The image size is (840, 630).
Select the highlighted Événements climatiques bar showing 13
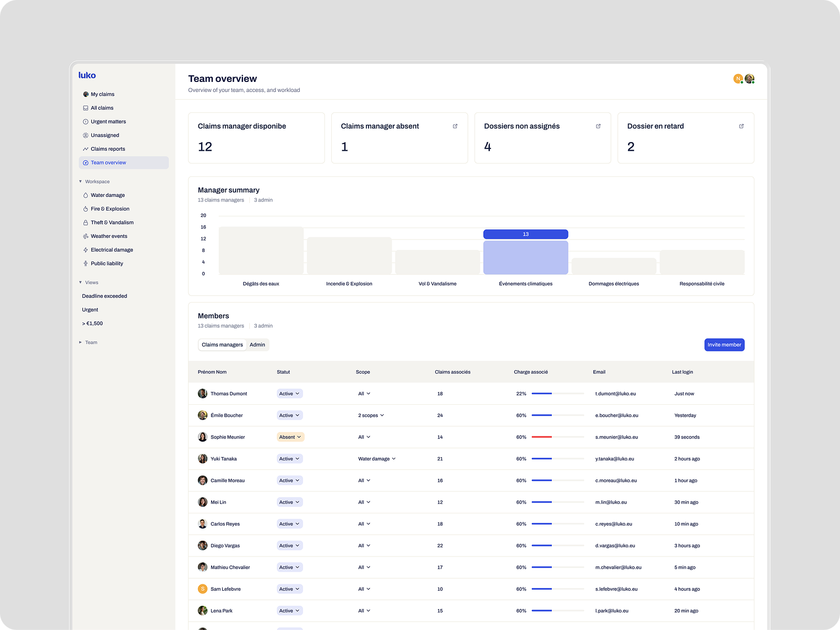526,257
